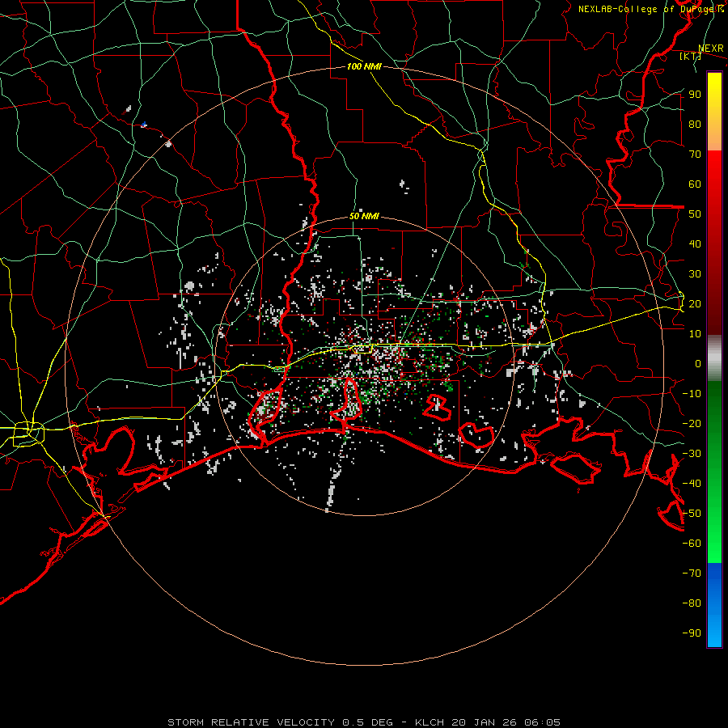Screen dimensions: 728x728
Task: Click the -10 value on the color scale
Action: [x=692, y=394]
